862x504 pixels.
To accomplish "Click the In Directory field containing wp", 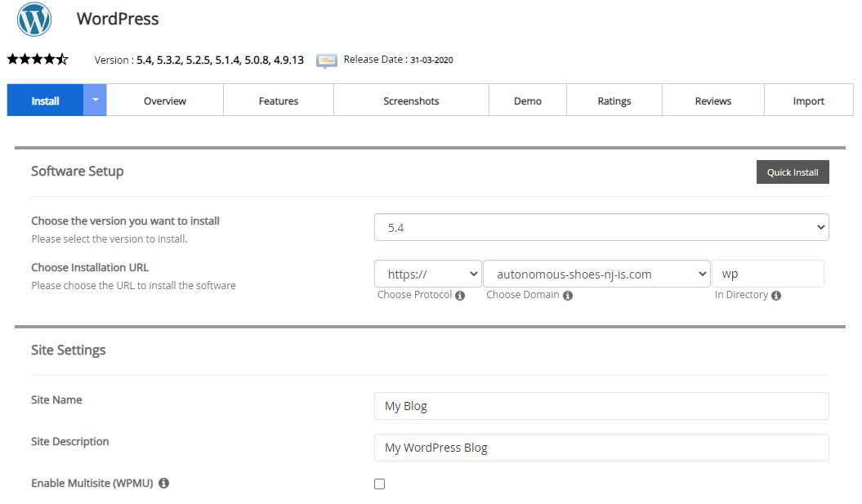I will [x=768, y=274].
